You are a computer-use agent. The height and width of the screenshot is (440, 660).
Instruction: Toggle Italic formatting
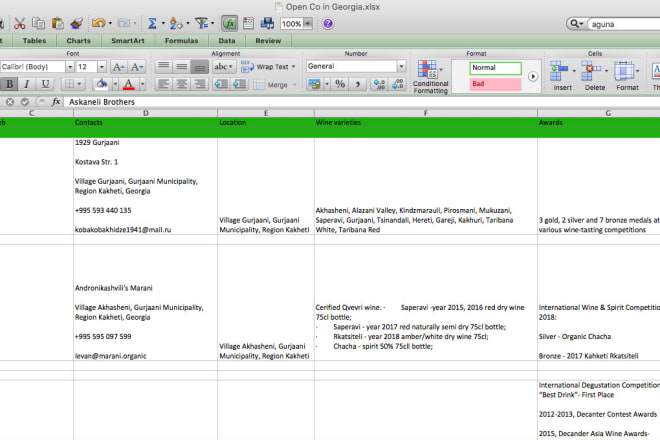25,84
